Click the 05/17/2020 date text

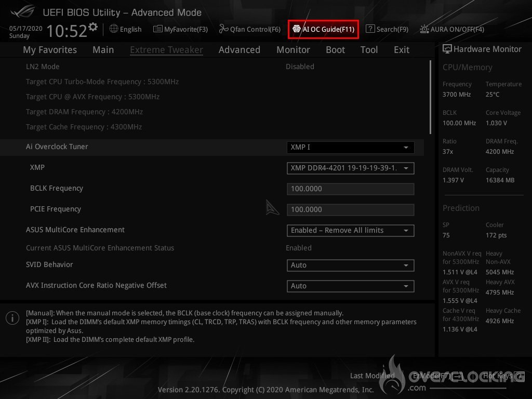pyautogui.click(x=26, y=28)
